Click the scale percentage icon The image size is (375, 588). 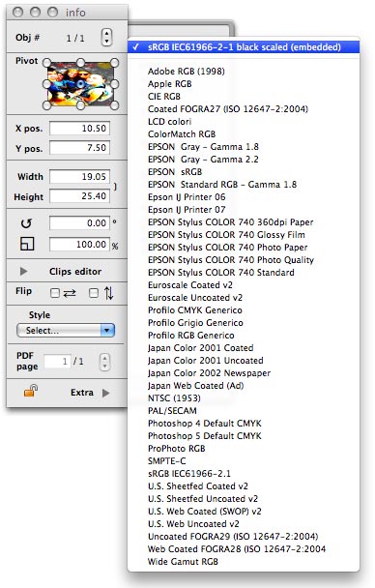[x=27, y=244]
